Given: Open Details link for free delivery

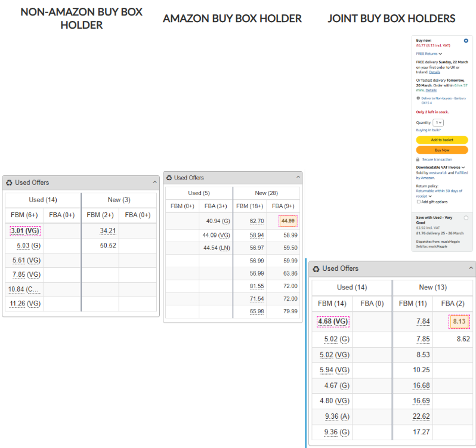Looking at the screenshot, I should (x=434, y=72).
